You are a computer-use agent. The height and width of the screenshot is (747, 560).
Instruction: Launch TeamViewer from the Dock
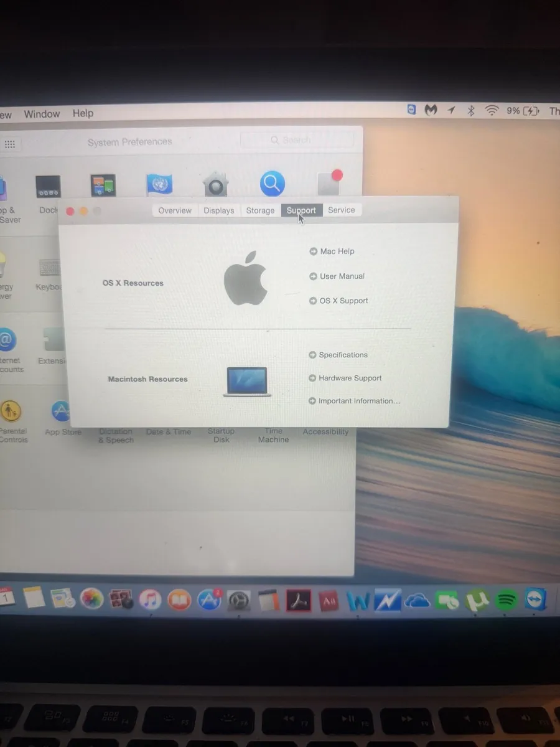[535, 599]
